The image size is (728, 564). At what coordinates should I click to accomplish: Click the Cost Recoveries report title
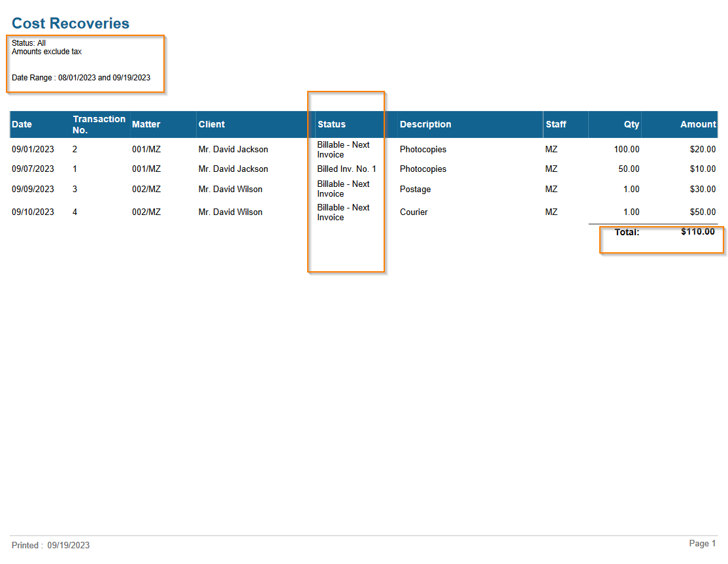pyautogui.click(x=71, y=24)
